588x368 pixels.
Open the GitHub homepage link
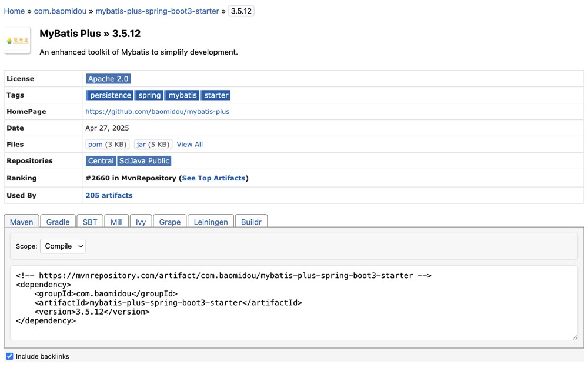[x=158, y=112]
